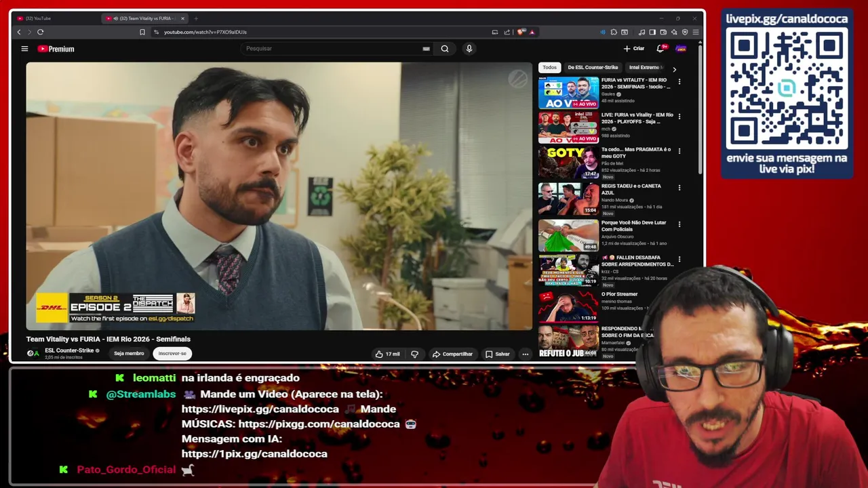Click the YouTube page vertical scrollbar
This screenshot has width=868, height=488.
point(700,108)
